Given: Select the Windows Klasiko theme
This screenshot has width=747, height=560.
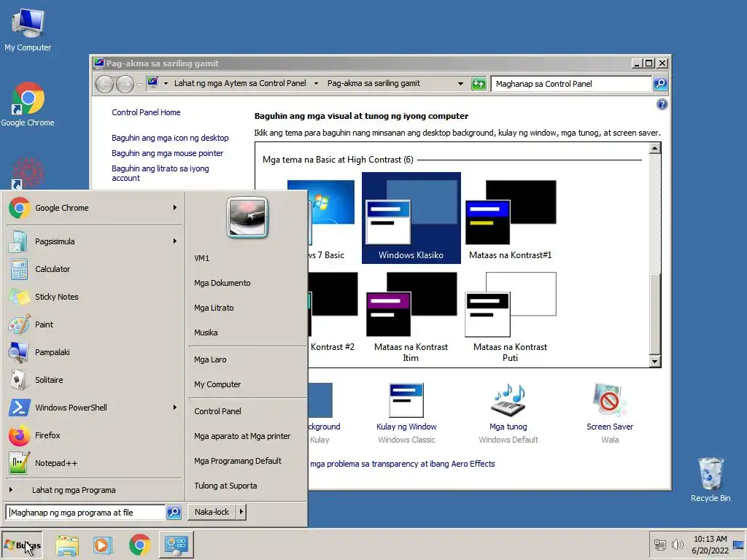Looking at the screenshot, I should 411,217.
